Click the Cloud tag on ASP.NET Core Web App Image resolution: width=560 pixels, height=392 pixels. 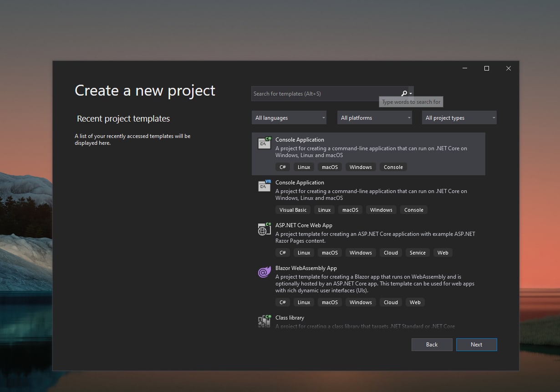pos(391,252)
